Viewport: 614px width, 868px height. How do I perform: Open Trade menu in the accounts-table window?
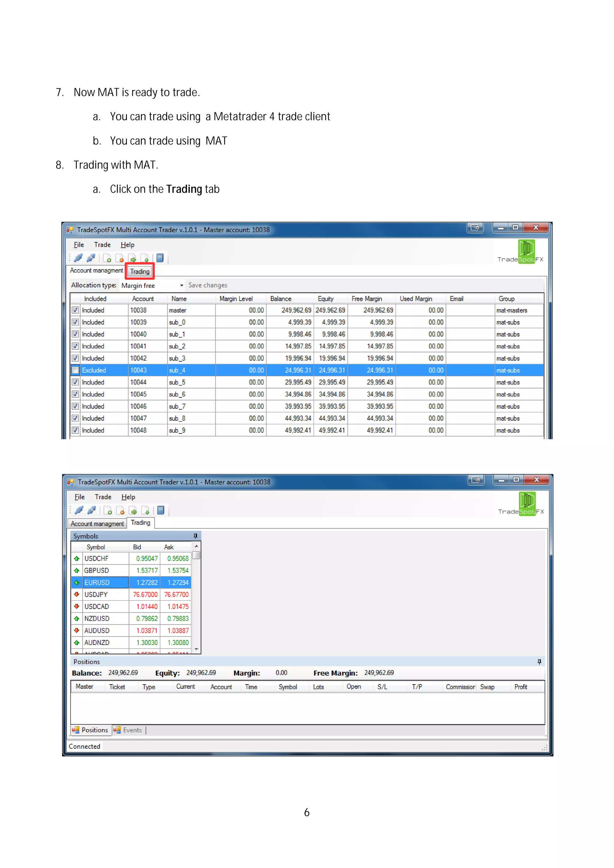point(103,245)
